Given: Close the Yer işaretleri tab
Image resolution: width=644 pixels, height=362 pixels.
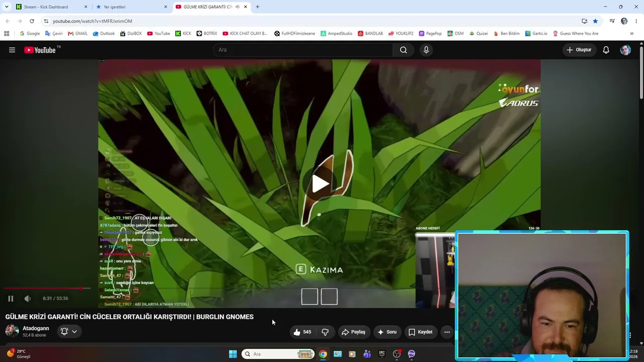Looking at the screenshot, I should [x=166, y=7].
